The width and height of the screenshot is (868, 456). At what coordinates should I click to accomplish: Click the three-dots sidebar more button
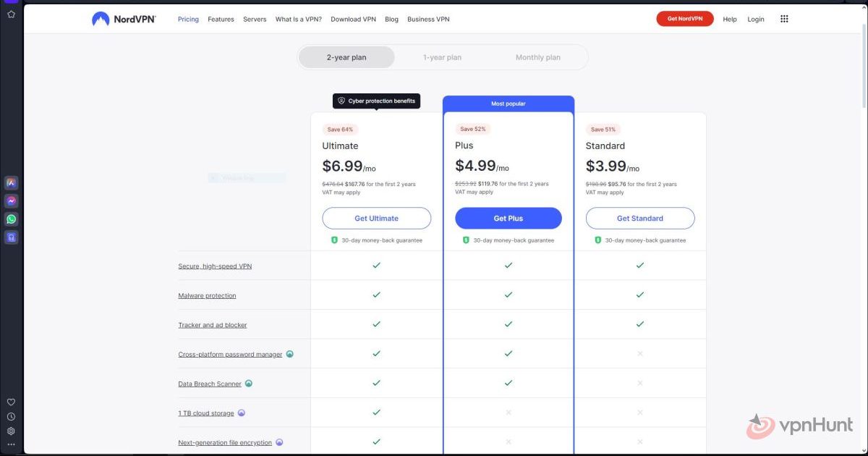11,444
